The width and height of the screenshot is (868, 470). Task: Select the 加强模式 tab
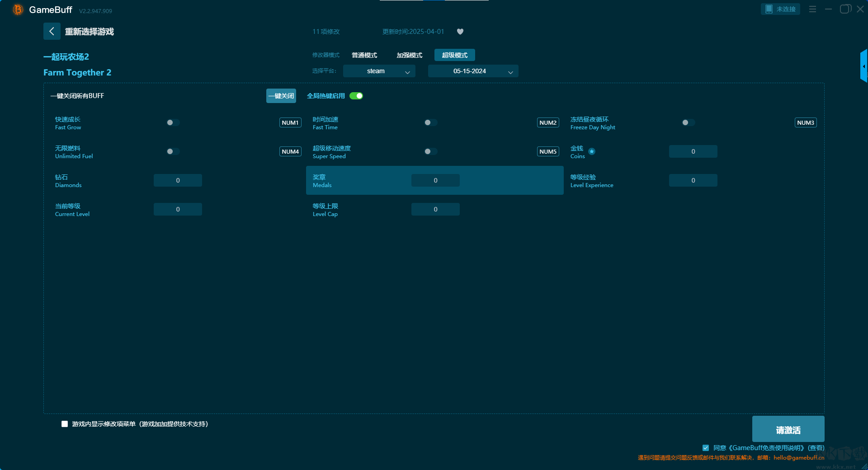pos(409,55)
